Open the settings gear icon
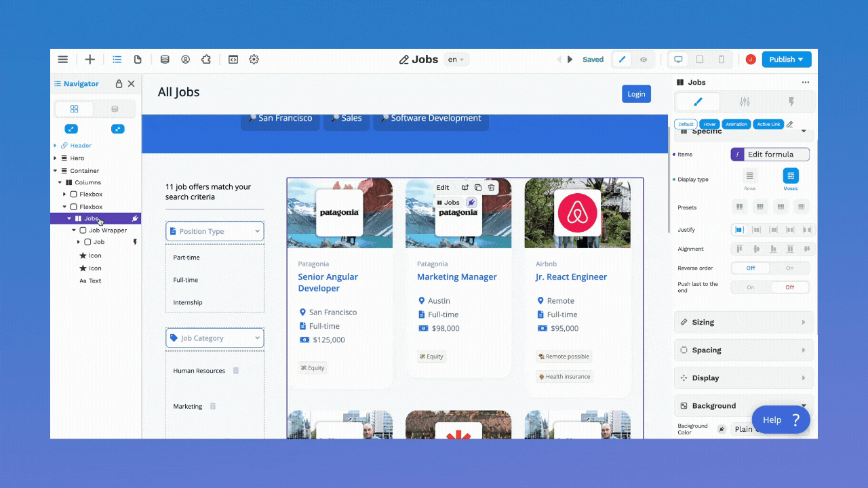The image size is (868, 488). coord(254,60)
